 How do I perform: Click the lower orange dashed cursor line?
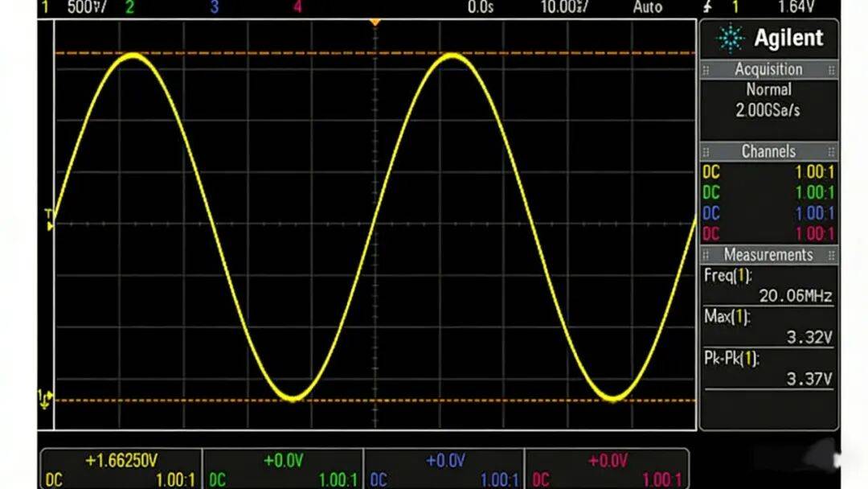pyautogui.click(x=375, y=400)
